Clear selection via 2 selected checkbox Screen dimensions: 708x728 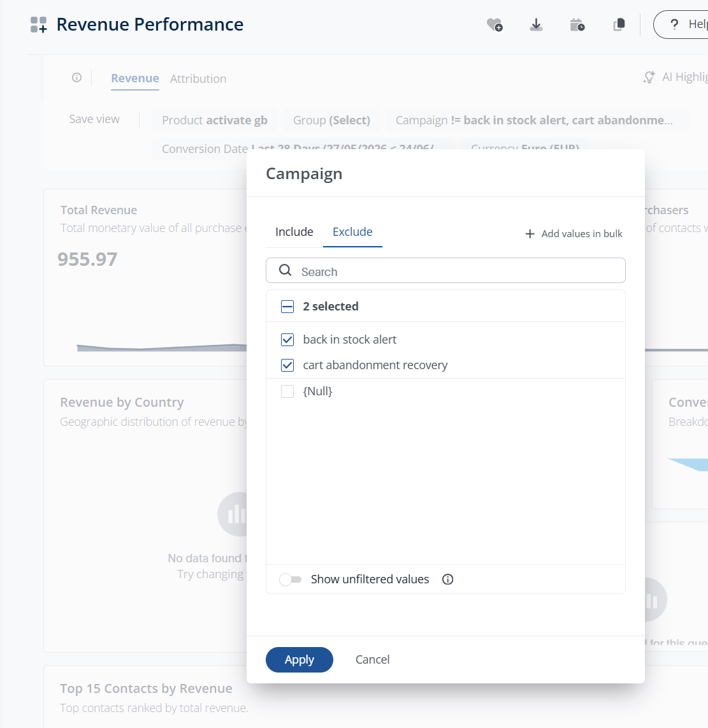(287, 307)
